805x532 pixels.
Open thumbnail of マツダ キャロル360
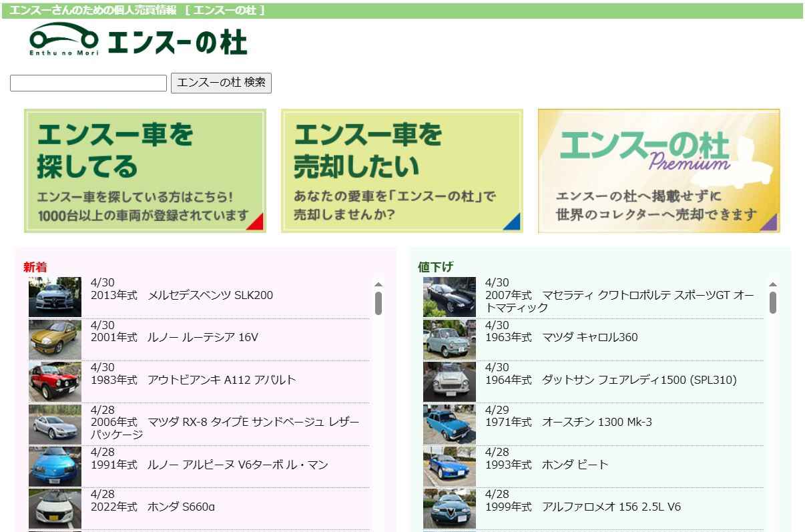click(x=449, y=339)
